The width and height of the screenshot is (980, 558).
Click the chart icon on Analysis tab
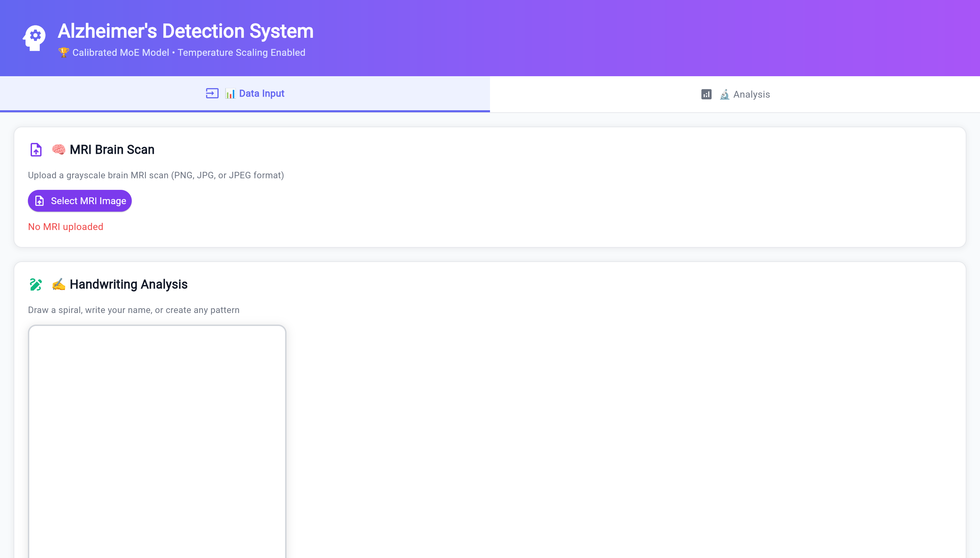click(706, 94)
